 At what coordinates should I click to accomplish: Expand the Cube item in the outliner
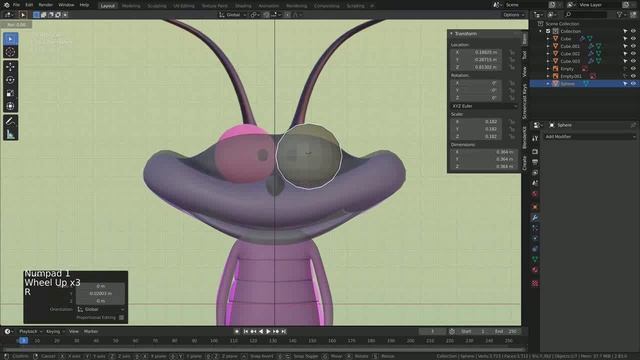[x=548, y=39]
